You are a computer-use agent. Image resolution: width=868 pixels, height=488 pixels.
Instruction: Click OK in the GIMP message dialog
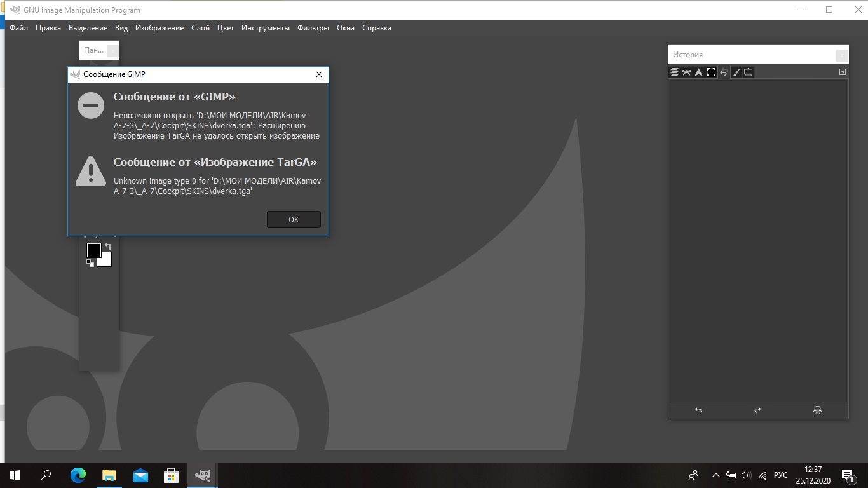(x=294, y=219)
